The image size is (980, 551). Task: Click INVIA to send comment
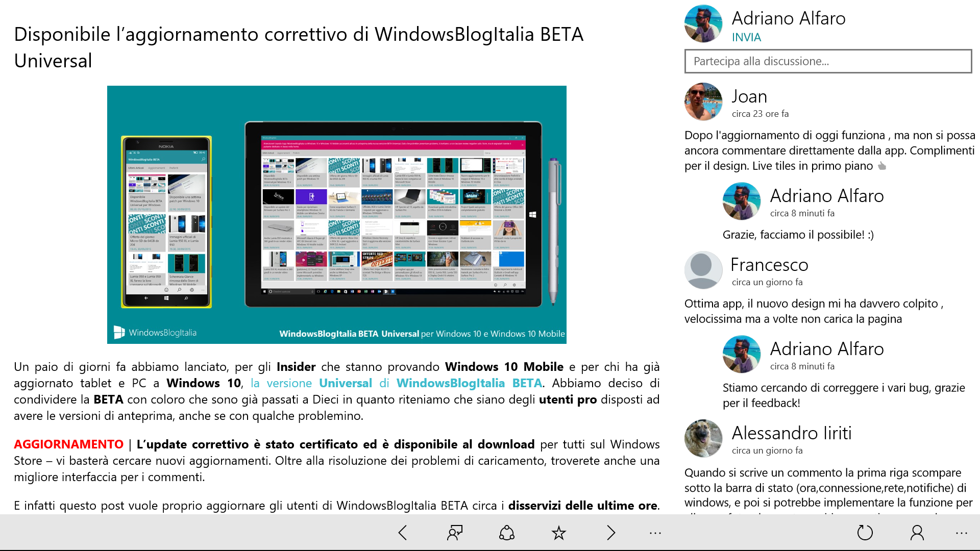coord(746,37)
